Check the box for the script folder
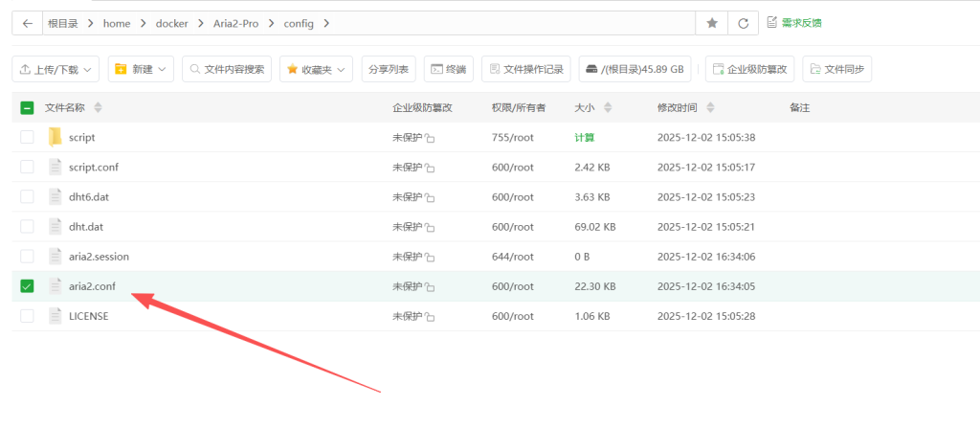Image resolution: width=980 pixels, height=429 pixels. click(27, 137)
